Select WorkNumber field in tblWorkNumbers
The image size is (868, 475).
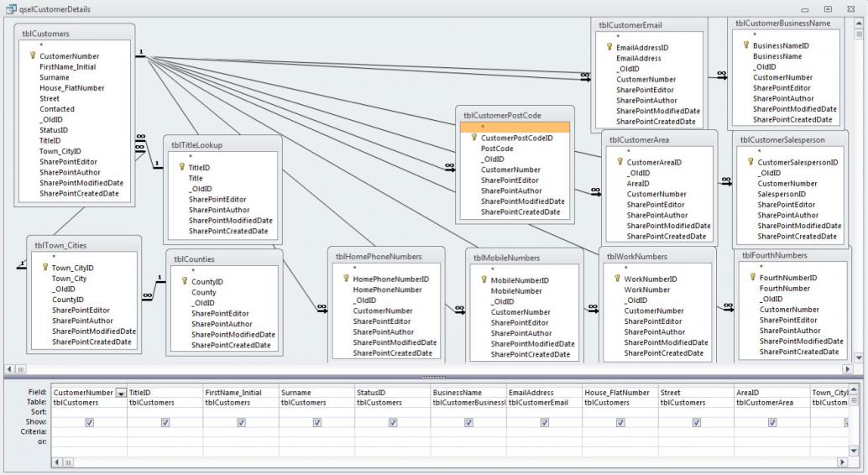point(646,290)
